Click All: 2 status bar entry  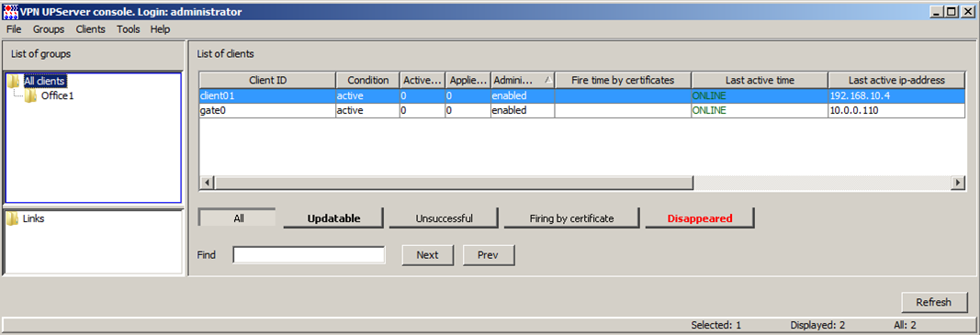905,325
